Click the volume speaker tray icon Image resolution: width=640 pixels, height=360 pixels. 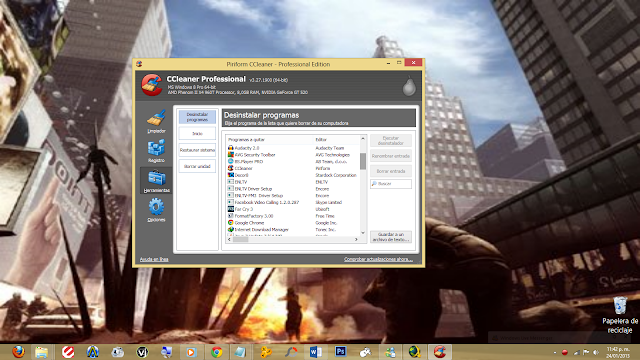point(596,352)
